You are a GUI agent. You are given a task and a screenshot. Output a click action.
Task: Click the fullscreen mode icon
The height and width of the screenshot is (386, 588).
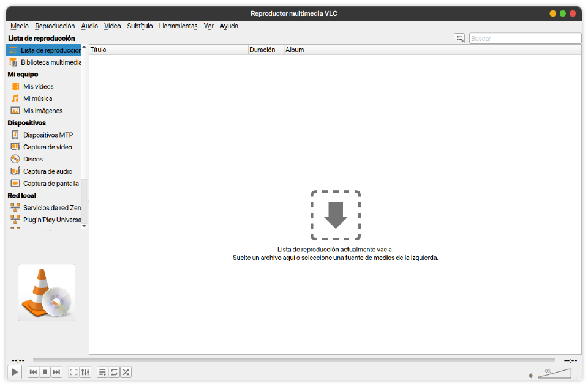(x=73, y=372)
